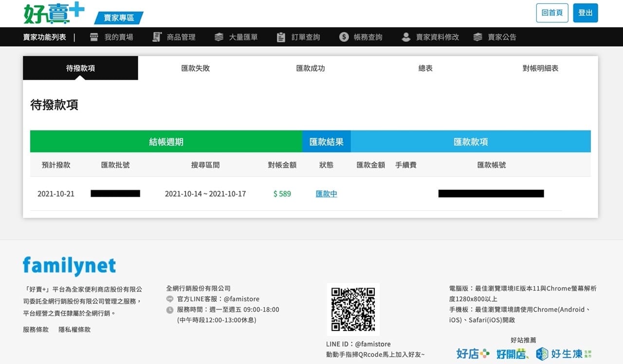Open 大量匯單 menu item

point(243,37)
